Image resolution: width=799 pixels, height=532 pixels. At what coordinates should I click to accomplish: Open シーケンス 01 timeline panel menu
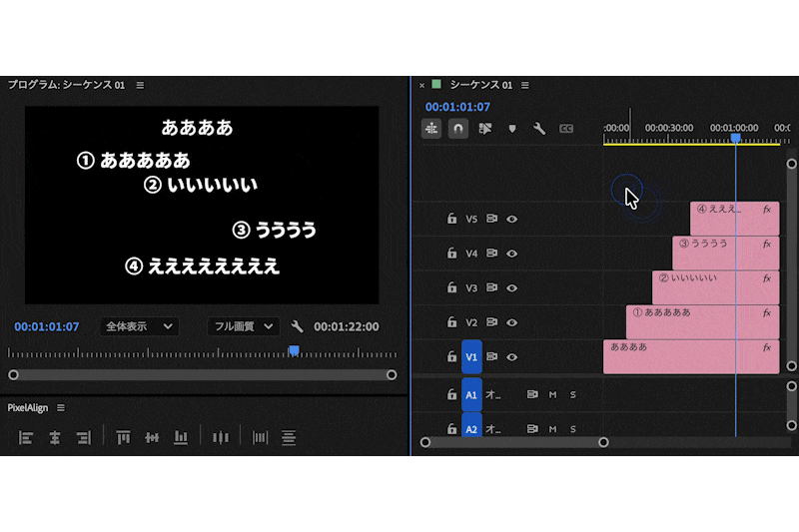[x=525, y=85]
